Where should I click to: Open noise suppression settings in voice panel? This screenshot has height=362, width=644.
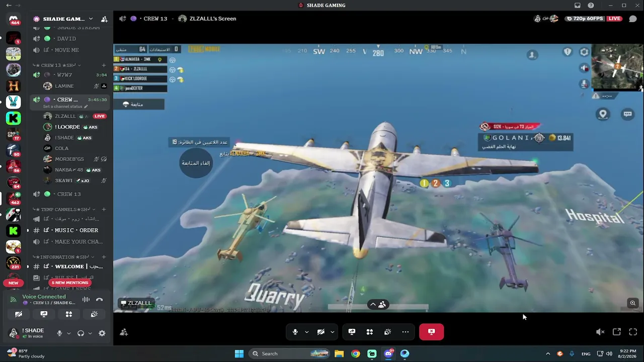pos(86,300)
